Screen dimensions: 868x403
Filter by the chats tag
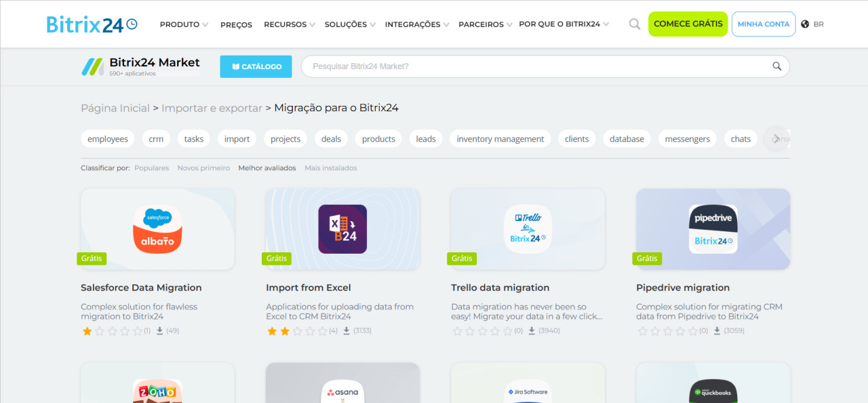pyautogui.click(x=741, y=139)
